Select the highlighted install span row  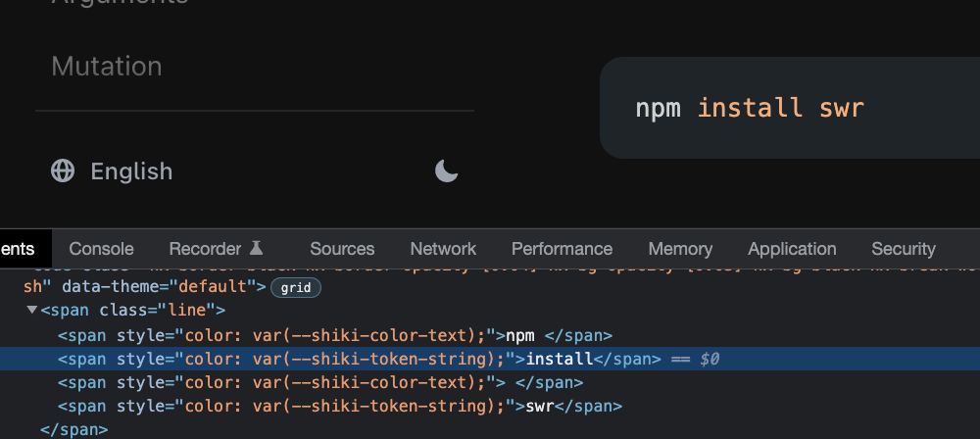coord(490,359)
